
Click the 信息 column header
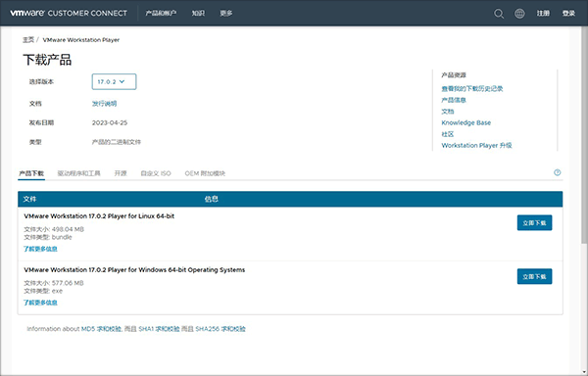(x=211, y=199)
